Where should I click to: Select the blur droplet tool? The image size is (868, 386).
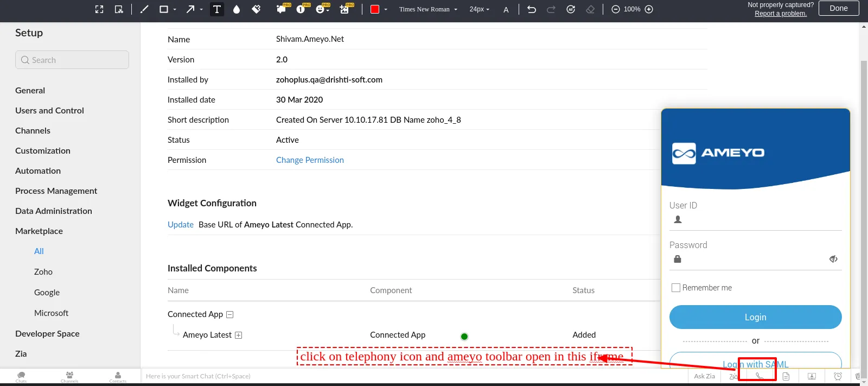tap(237, 9)
